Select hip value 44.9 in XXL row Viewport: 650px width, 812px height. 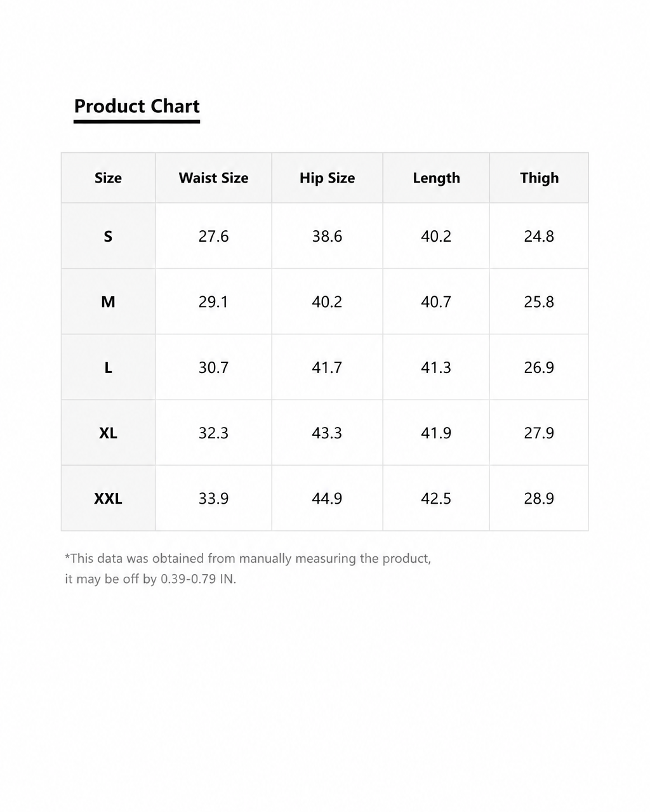click(327, 499)
